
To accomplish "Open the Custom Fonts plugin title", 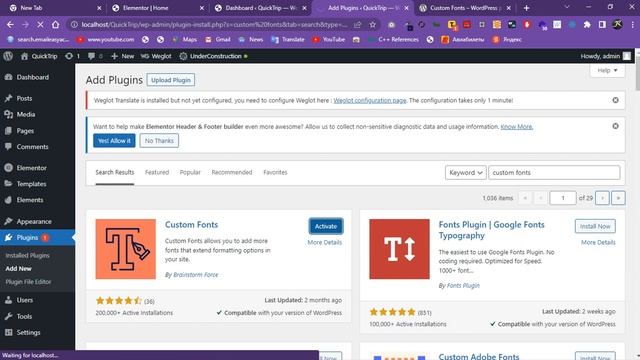I will 191,224.
